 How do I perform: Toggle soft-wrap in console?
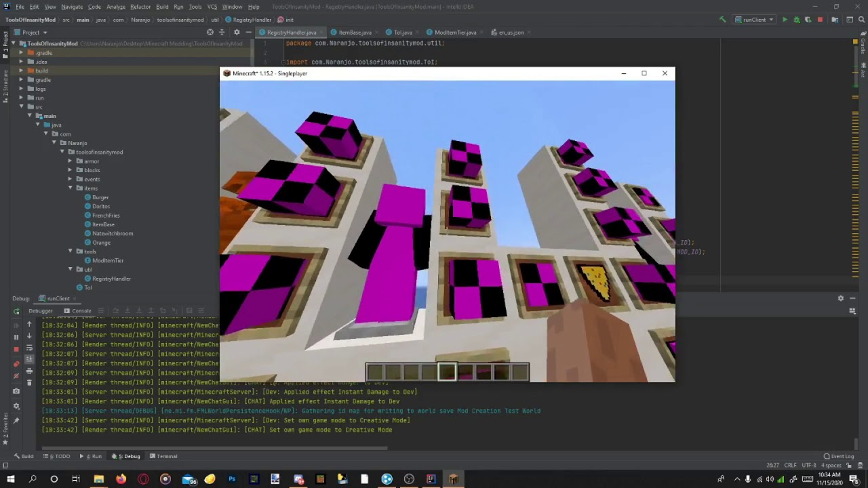[29, 348]
